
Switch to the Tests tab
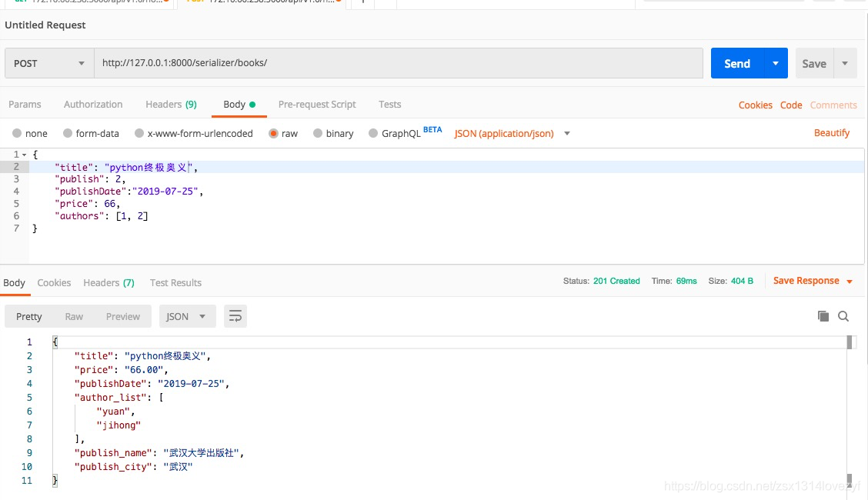click(x=389, y=105)
